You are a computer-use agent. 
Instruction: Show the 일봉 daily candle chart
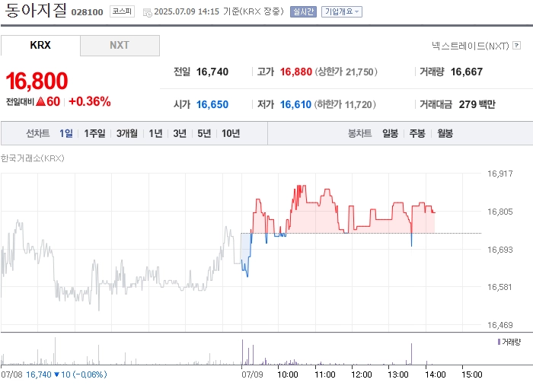click(390, 133)
